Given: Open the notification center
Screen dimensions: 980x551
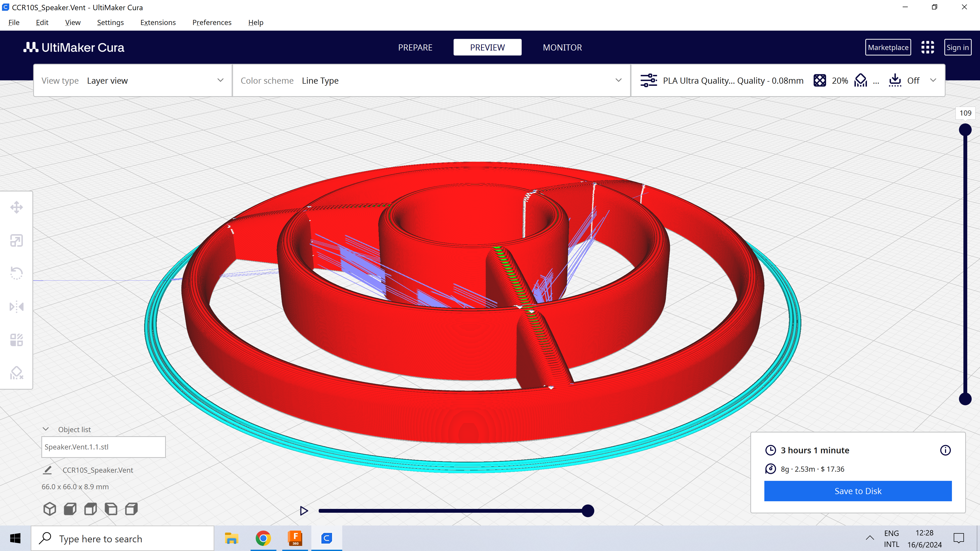Looking at the screenshot, I should pyautogui.click(x=959, y=538).
